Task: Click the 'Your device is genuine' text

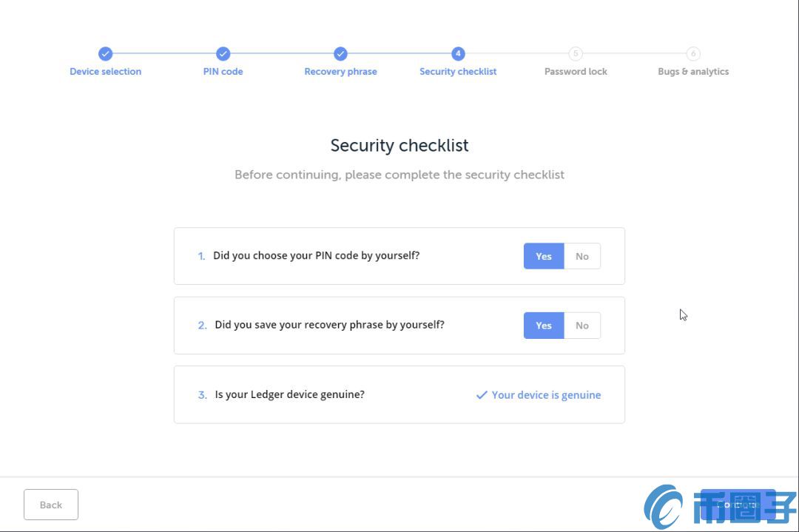Action: [x=546, y=395]
